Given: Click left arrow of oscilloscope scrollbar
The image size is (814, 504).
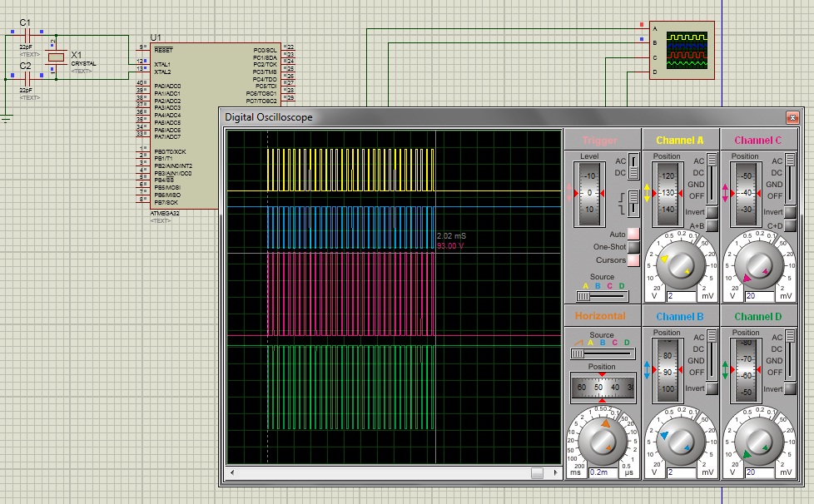Looking at the screenshot, I should pyautogui.click(x=232, y=472).
